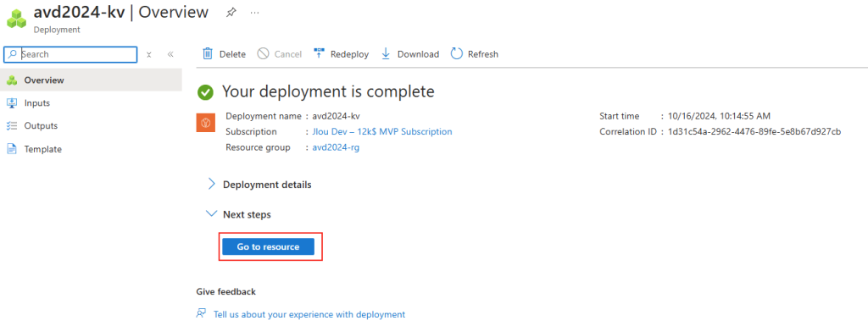Click Refresh in the command bar
Screen dimensions: 868x326
tap(475, 54)
